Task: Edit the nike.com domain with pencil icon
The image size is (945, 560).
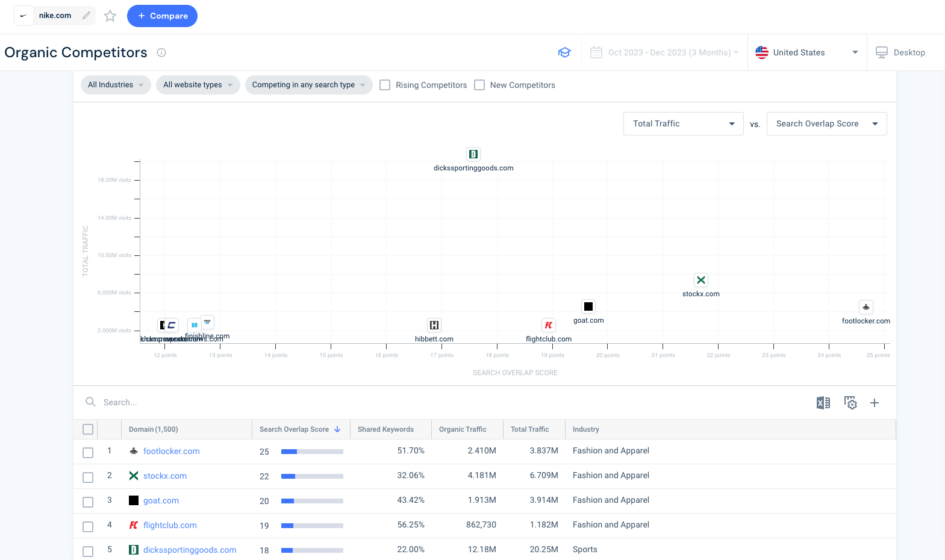Action: (x=87, y=16)
